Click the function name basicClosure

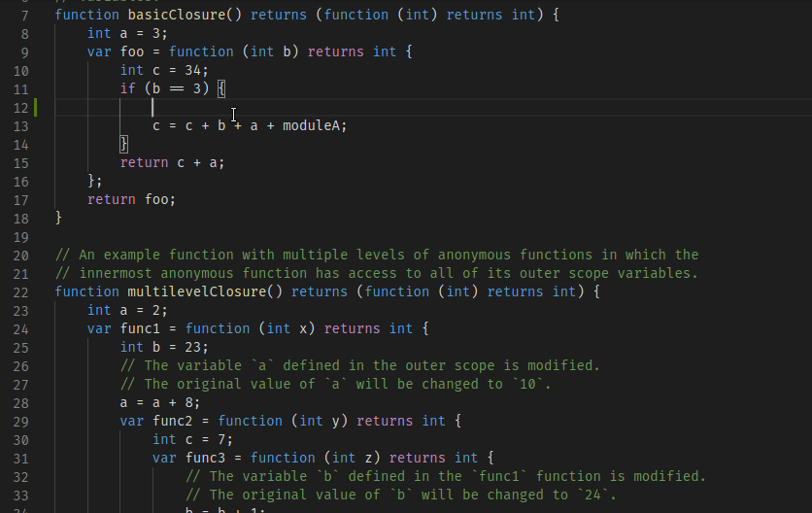point(177,15)
